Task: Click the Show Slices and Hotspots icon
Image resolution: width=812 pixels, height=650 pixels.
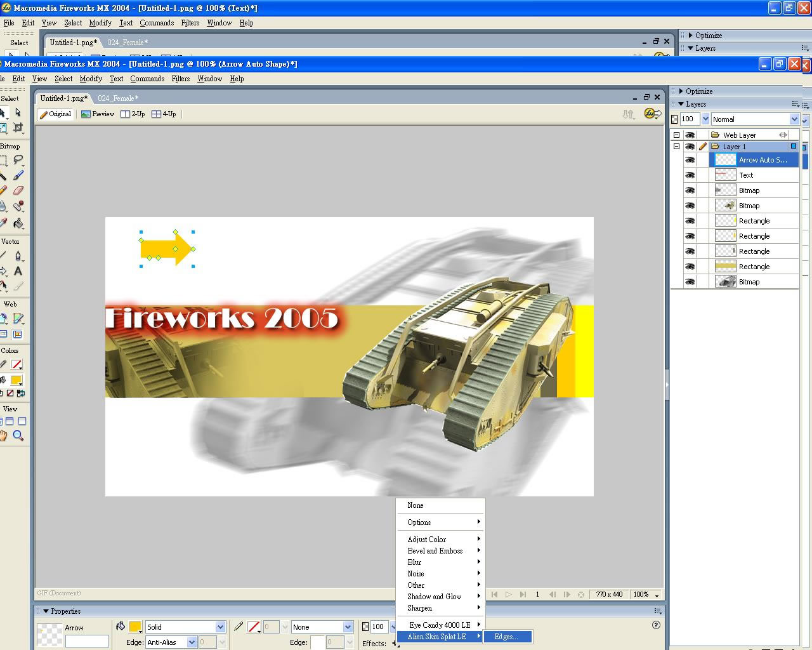Action: point(18,334)
